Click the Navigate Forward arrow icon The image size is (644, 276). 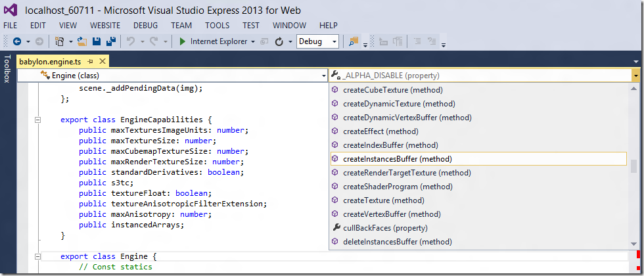39,41
